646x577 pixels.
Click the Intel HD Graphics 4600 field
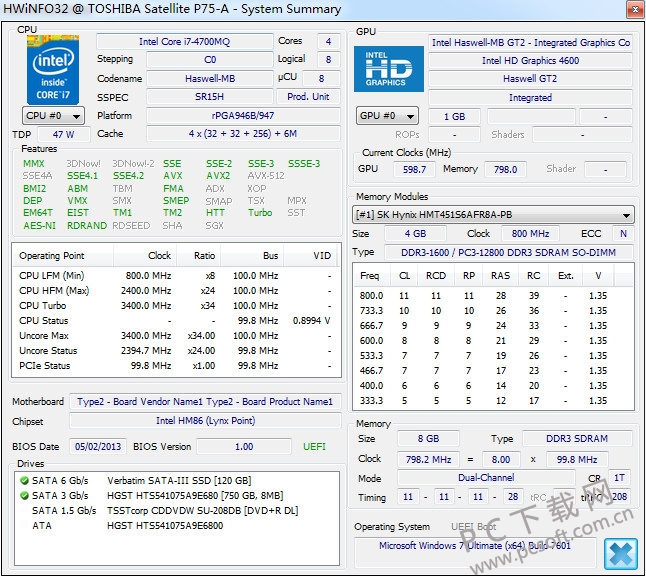(530, 61)
